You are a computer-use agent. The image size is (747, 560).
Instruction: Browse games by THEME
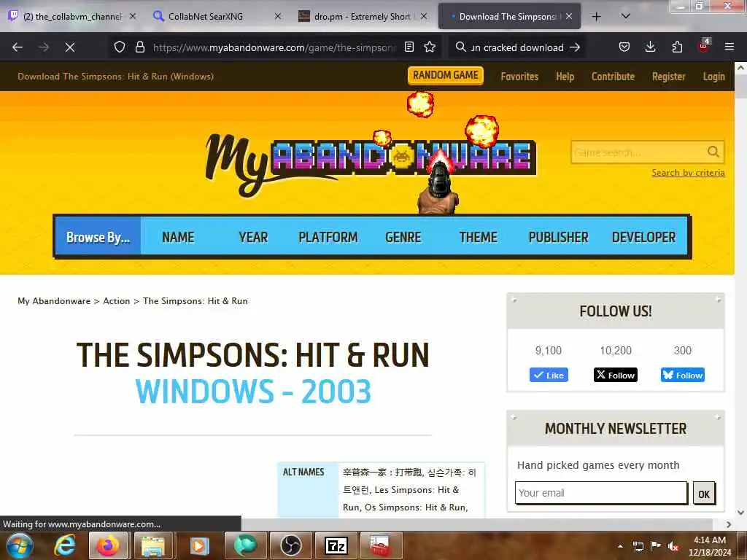pyautogui.click(x=478, y=237)
